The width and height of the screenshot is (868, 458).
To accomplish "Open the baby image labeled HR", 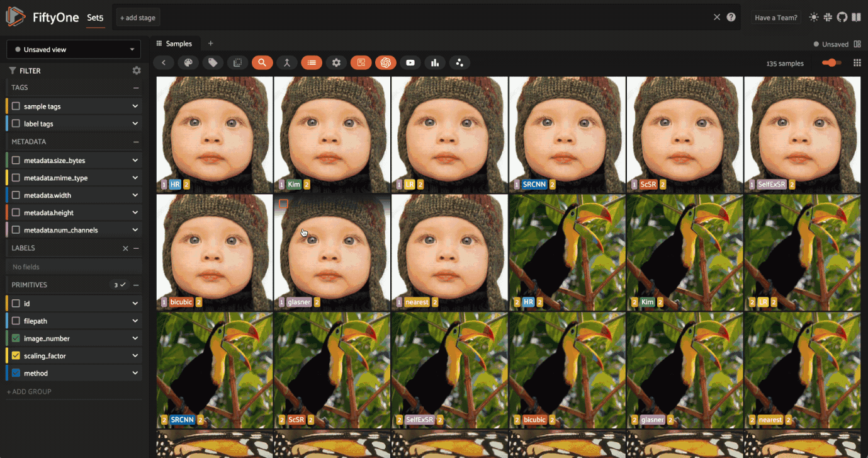I will pyautogui.click(x=215, y=134).
